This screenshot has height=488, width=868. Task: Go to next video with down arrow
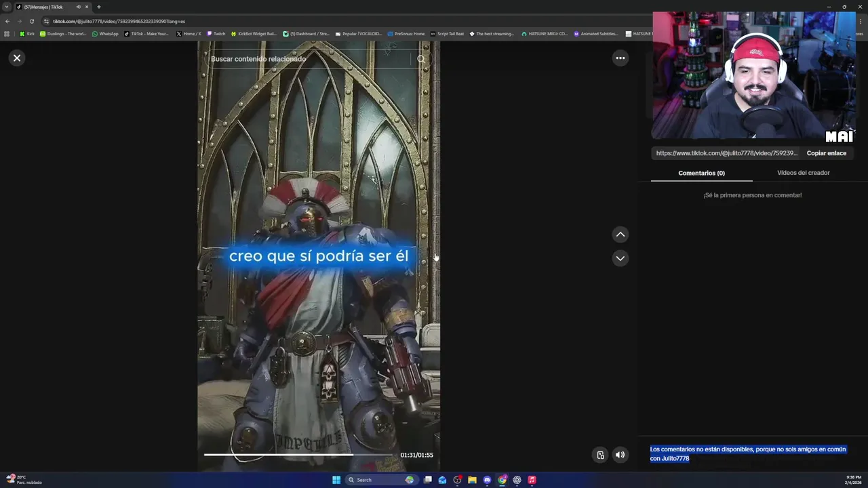tap(620, 258)
